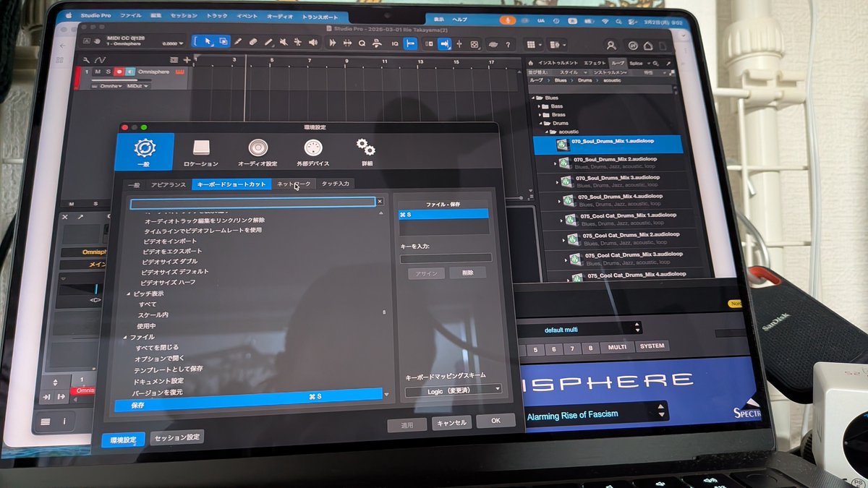Open the Omnisphere track keyboard icon
Screen dimensions: 868x488
point(179,72)
